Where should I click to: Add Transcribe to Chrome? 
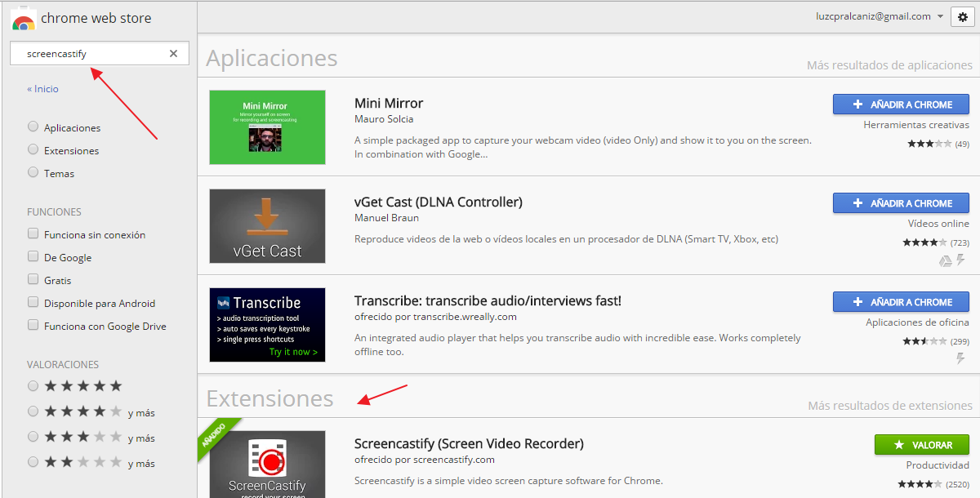tap(901, 302)
